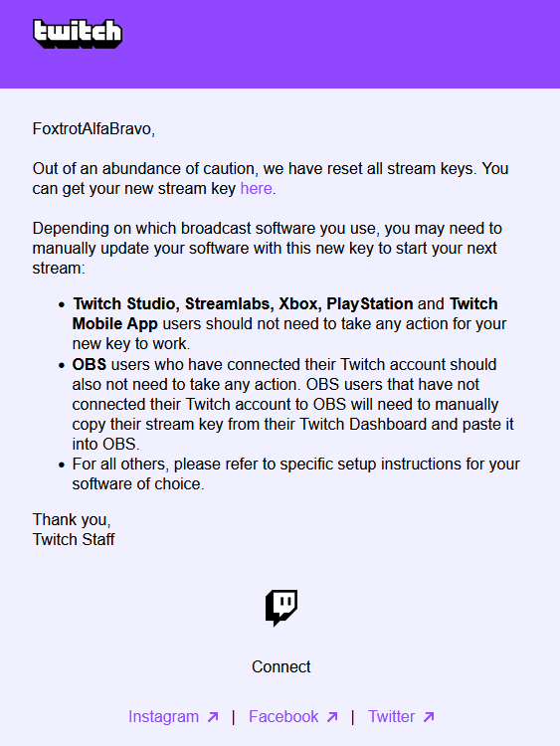Open the "here" new stream key link
This screenshot has height=746, width=560.
tap(256, 189)
